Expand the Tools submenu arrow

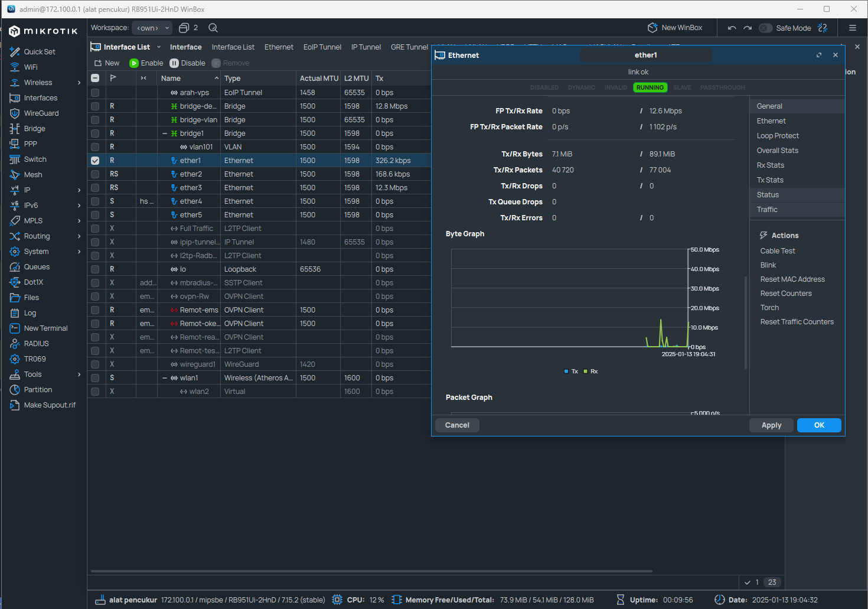(x=79, y=374)
